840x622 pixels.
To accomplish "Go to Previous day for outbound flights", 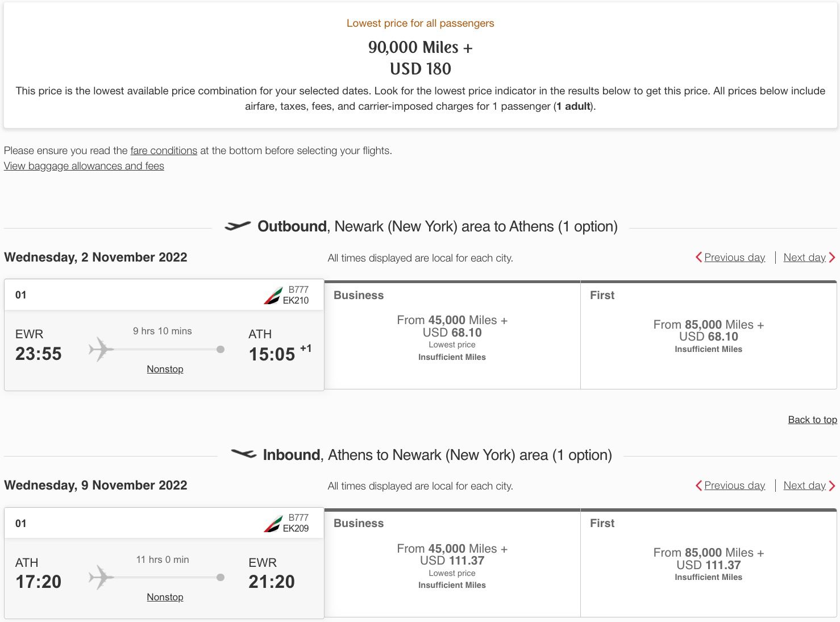I will coord(734,258).
